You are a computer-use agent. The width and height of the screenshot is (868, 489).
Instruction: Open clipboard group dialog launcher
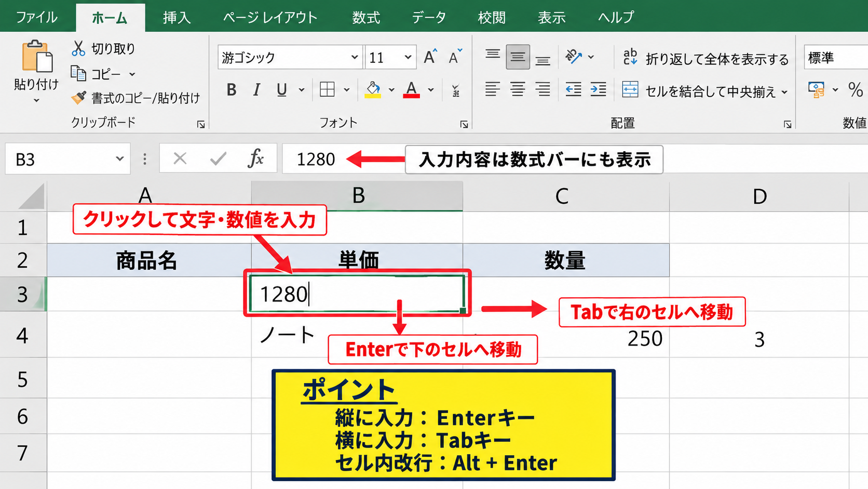pyautogui.click(x=201, y=124)
